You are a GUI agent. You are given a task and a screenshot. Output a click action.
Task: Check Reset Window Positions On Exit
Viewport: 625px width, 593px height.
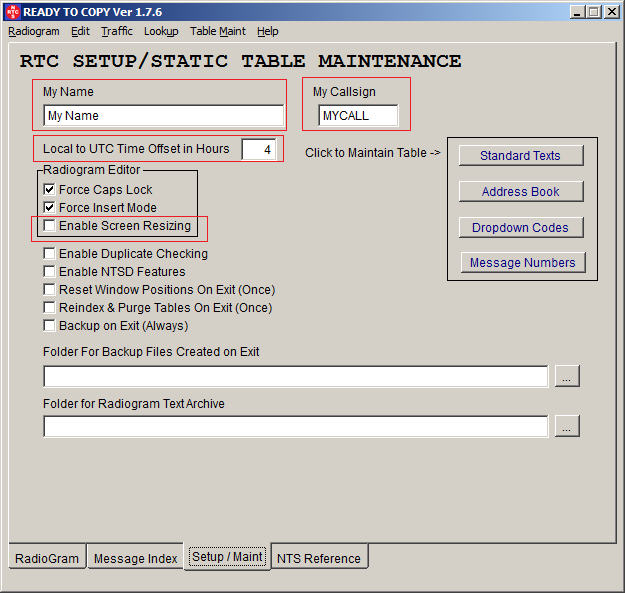49,289
